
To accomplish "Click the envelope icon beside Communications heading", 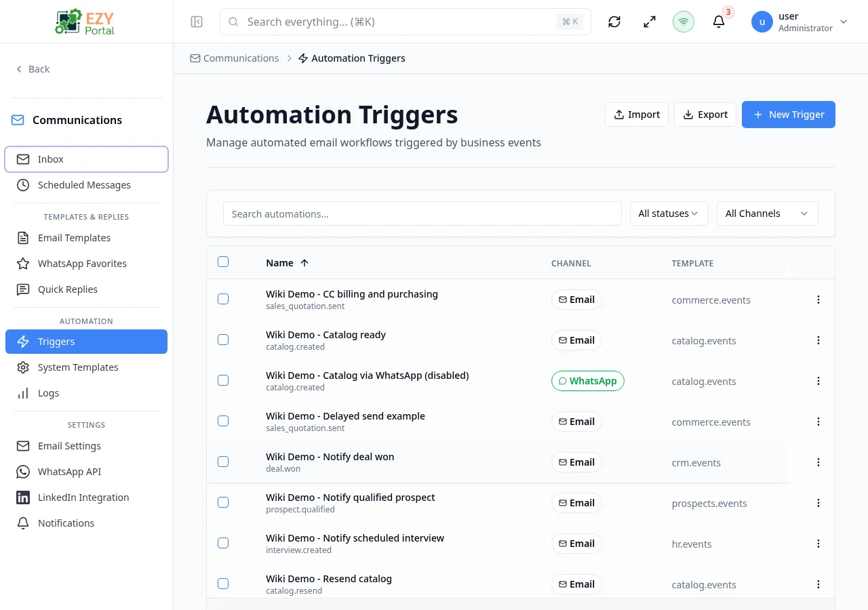I will [x=18, y=120].
